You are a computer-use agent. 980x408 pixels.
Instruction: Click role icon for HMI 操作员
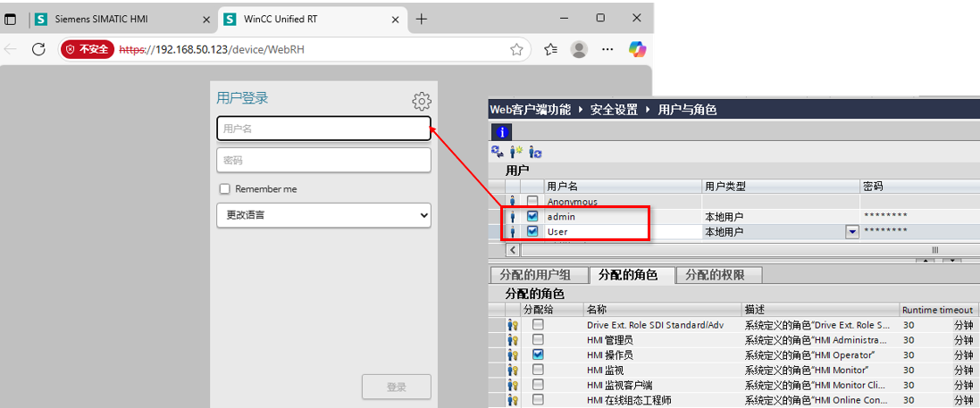coord(513,355)
